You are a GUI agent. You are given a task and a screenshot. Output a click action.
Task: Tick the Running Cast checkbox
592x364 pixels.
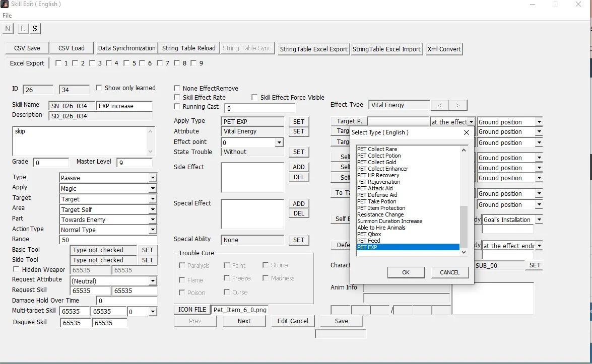pyautogui.click(x=177, y=107)
